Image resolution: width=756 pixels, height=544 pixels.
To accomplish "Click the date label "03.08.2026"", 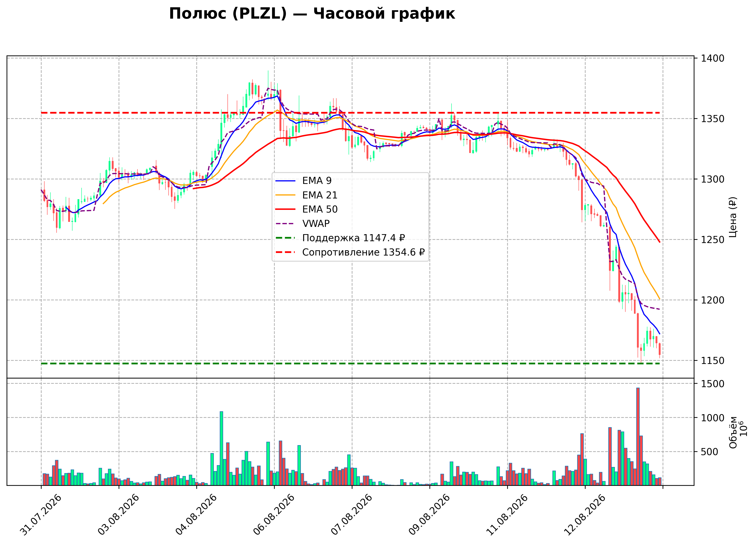I will [x=119, y=515].
